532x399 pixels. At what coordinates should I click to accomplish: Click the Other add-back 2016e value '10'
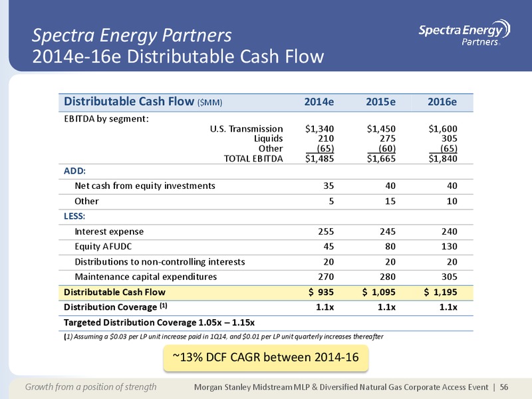pyautogui.click(x=452, y=201)
